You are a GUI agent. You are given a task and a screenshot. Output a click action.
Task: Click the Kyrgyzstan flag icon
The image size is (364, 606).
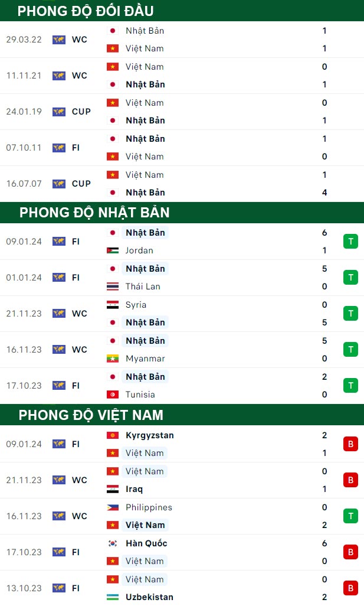(112, 435)
